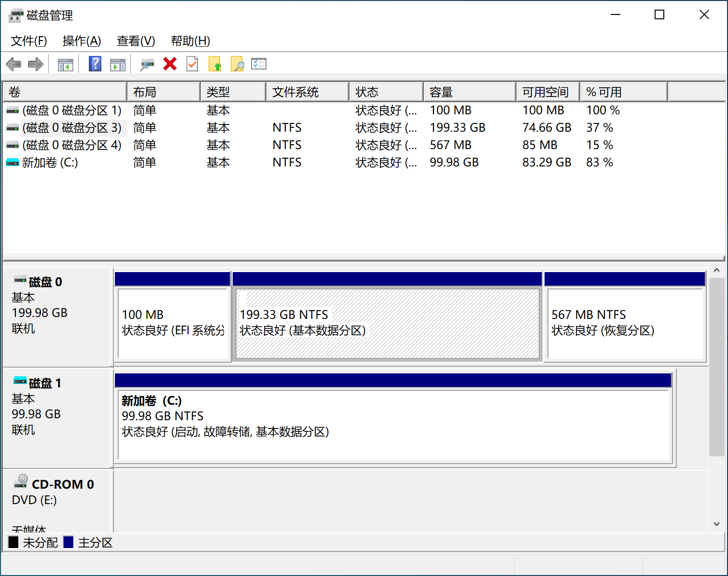Open the 查看 menu
This screenshot has height=576, width=728.
click(135, 41)
